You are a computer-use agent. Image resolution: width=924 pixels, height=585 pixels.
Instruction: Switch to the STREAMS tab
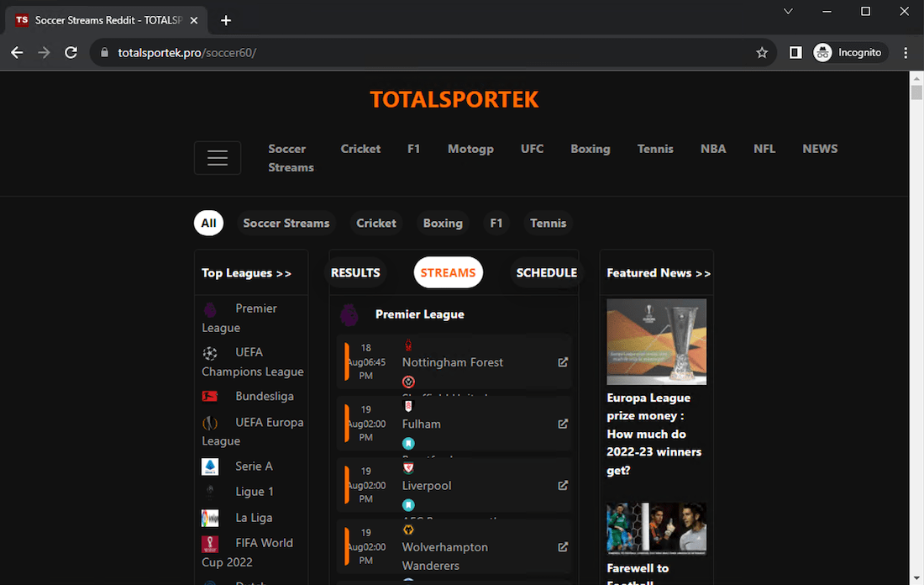448,272
